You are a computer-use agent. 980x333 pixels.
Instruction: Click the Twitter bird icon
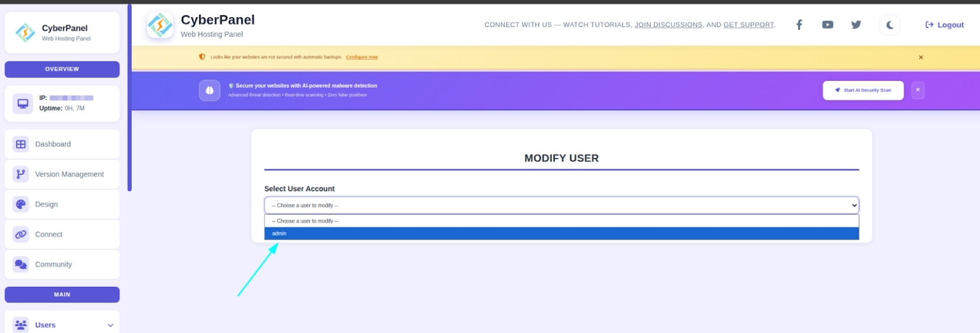click(x=856, y=25)
